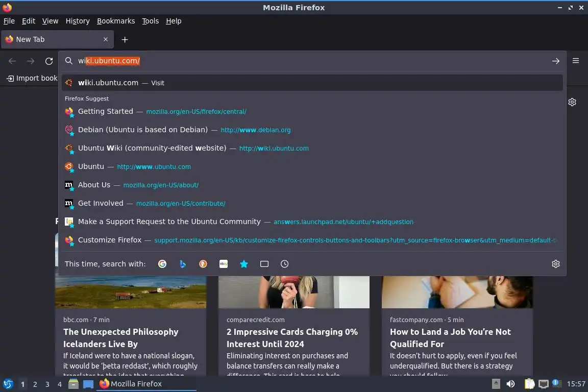
Task: Open the notification tray icon with the exclamation mark
Action: pos(556,383)
